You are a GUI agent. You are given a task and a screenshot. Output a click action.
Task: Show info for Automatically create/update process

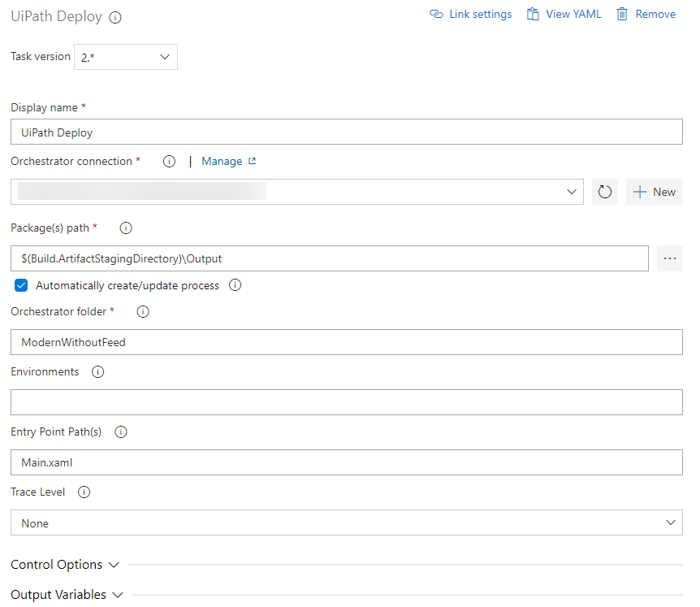(x=235, y=285)
